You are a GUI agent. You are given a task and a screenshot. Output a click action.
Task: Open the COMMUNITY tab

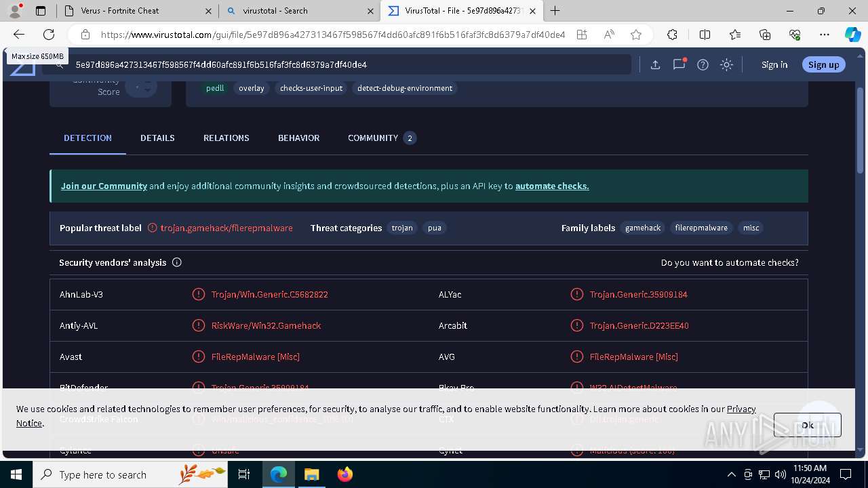(x=382, y=138)
